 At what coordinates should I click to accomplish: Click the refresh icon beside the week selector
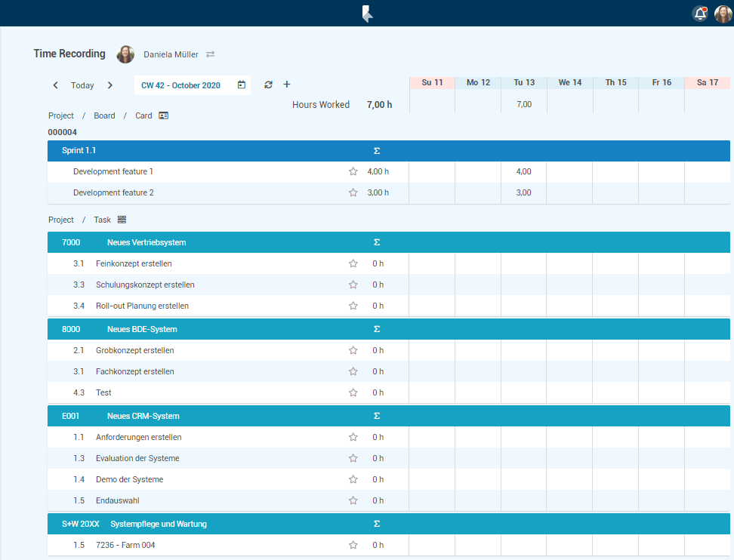click(x=268, y=85)
